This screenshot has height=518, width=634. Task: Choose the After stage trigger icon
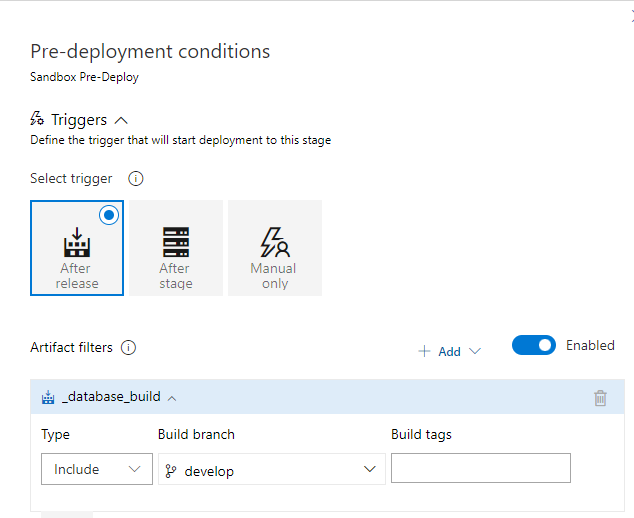[175, 242]
